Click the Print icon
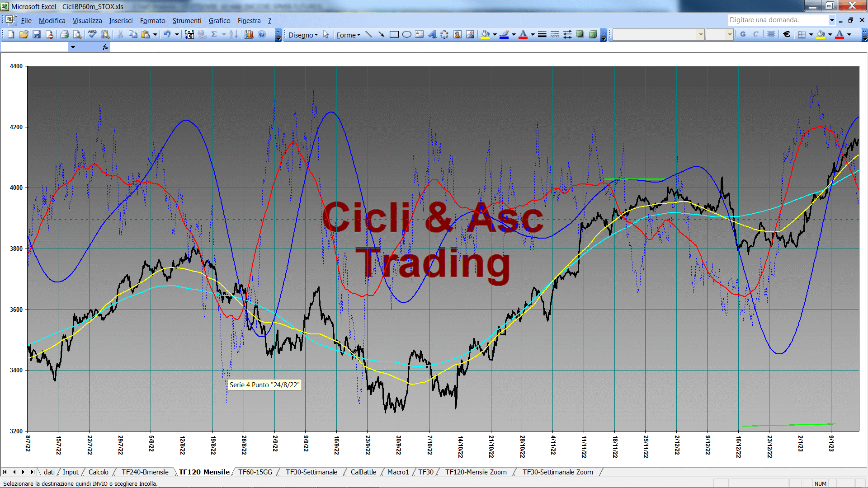868x488 pixels. coord(64,34)
